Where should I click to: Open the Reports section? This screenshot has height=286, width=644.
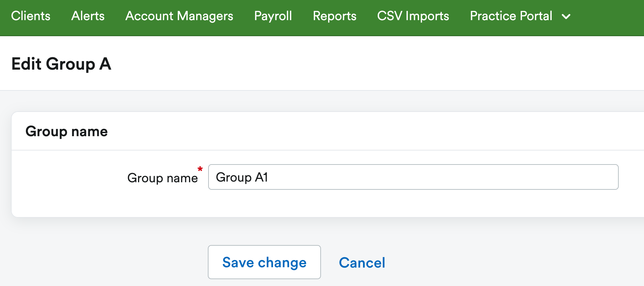[334, 16]
